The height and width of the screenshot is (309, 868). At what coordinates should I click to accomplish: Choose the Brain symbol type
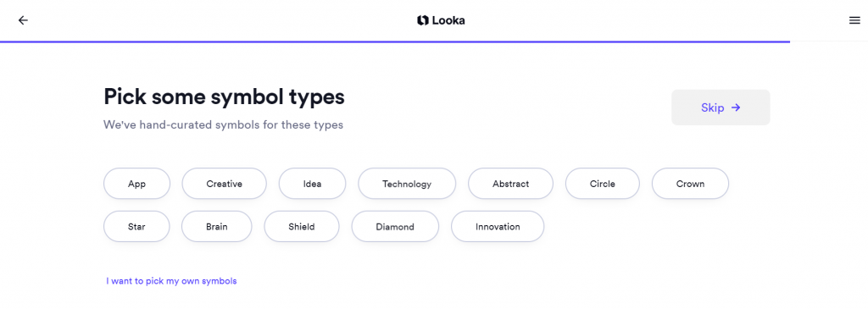pyautogui.click(x=216, y=227)
